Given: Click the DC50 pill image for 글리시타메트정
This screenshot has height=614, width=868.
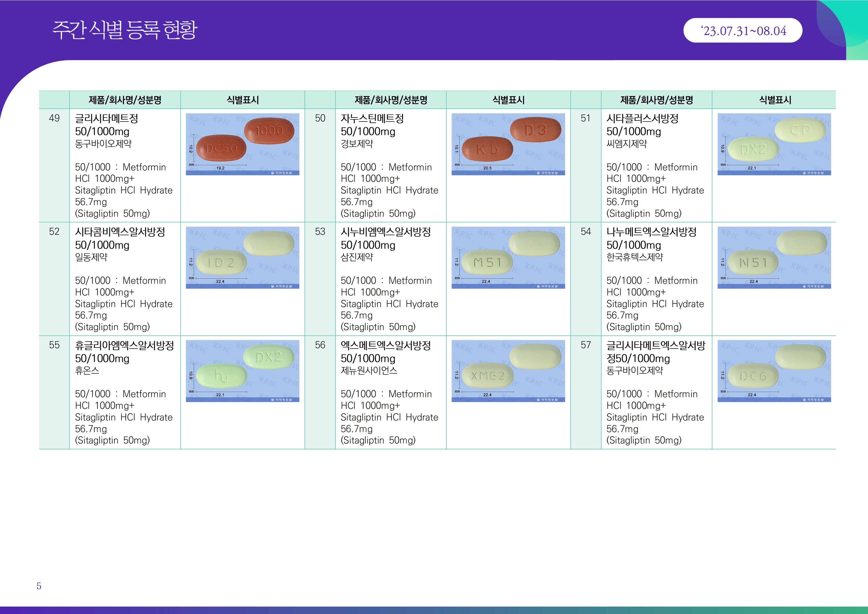Looking at the screenshot, I should click(242, 144).
